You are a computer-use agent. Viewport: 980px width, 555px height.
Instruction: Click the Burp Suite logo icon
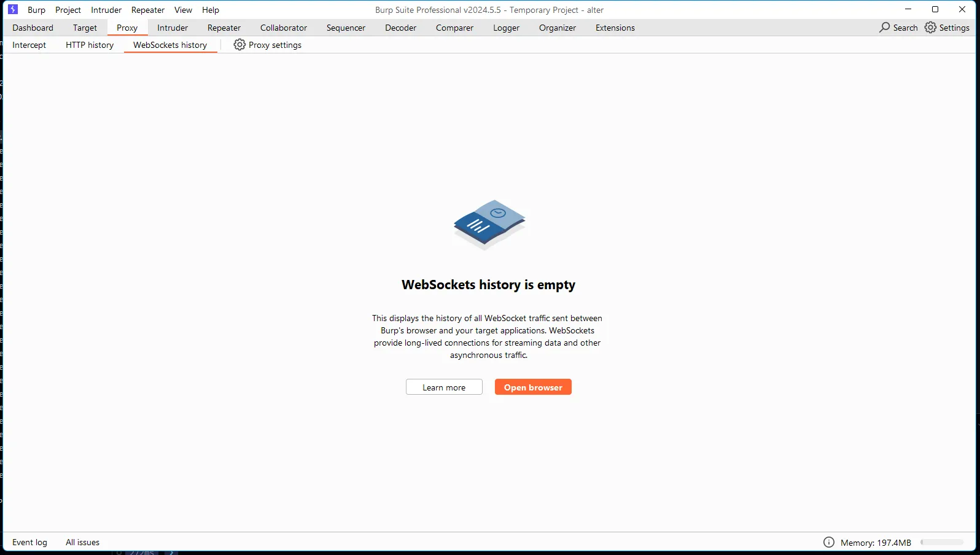tap(13, 9)
